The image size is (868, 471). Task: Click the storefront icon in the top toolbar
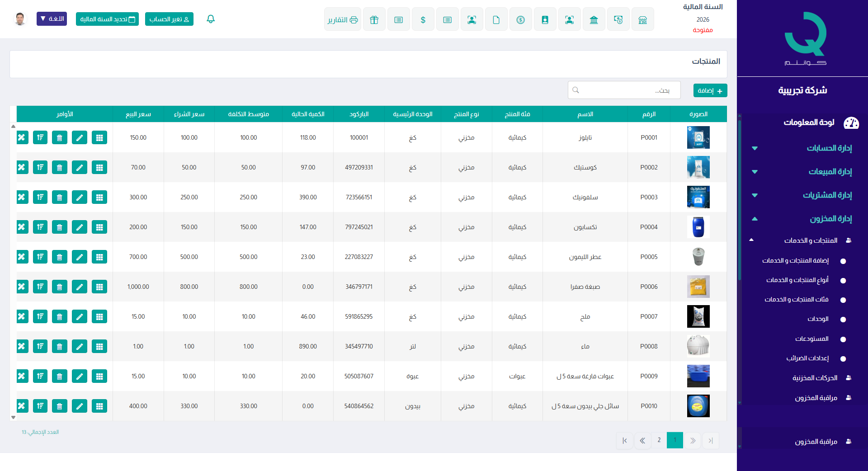[x=642, y=19]
